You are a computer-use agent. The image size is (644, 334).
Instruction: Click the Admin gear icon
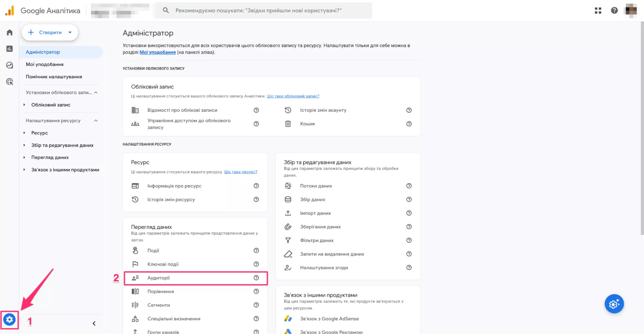click(x=9, y=320)
